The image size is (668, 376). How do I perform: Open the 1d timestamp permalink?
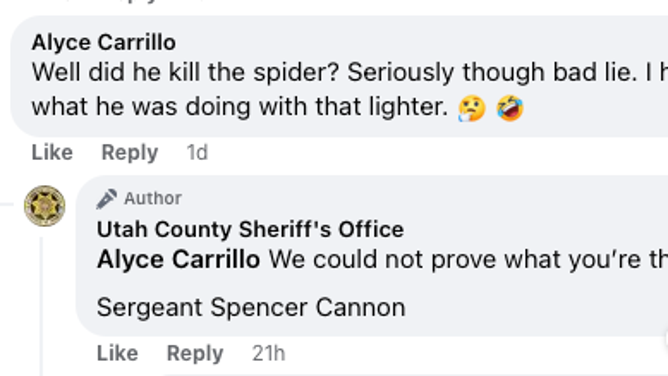coord(197,152)
